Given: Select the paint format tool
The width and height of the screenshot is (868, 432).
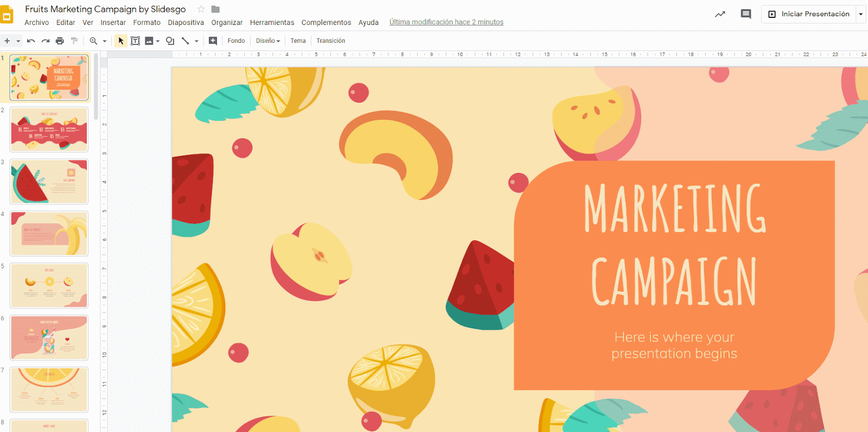Looking at the screenshot, I should point(74,41).
